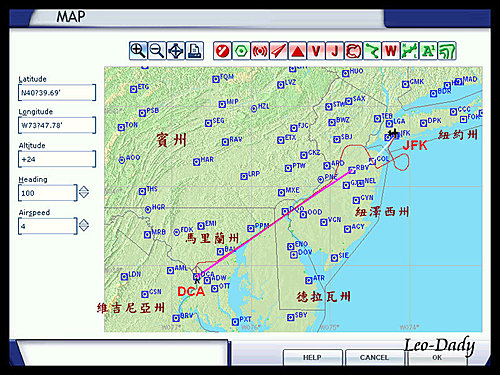Increase Airspeed with the up arrow
The width and height of the screenshot is (500, 375).
(84, 222)
